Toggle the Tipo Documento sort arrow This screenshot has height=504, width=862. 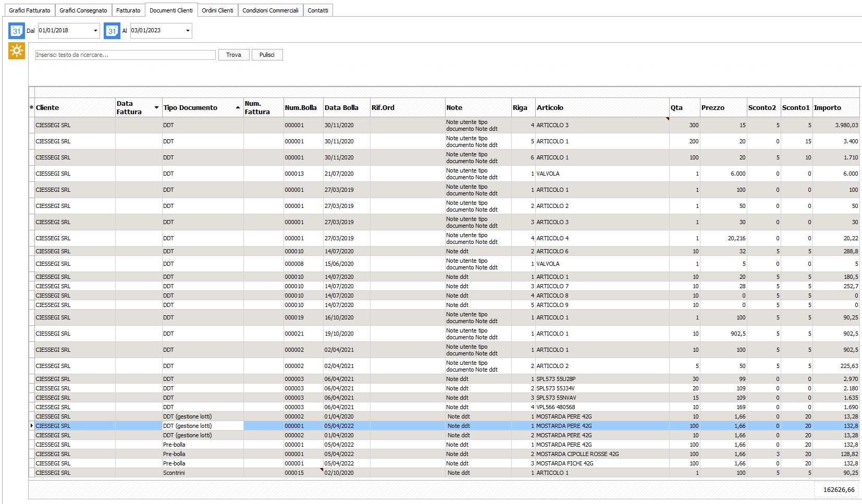coord(238,107)
